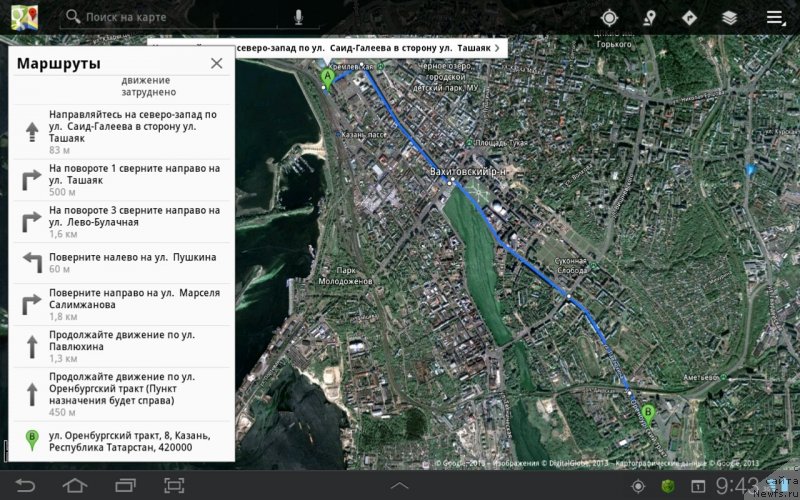Expand the bottom bar up-arrow handle
This screenshot has height=500, width=800.
pos(398,485)
